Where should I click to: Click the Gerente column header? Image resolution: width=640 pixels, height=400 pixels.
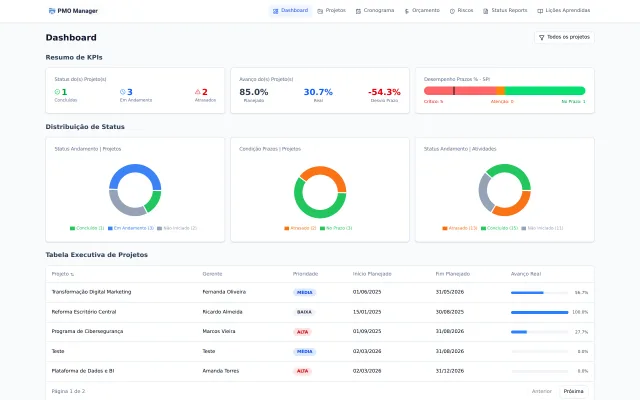(212, 274)
